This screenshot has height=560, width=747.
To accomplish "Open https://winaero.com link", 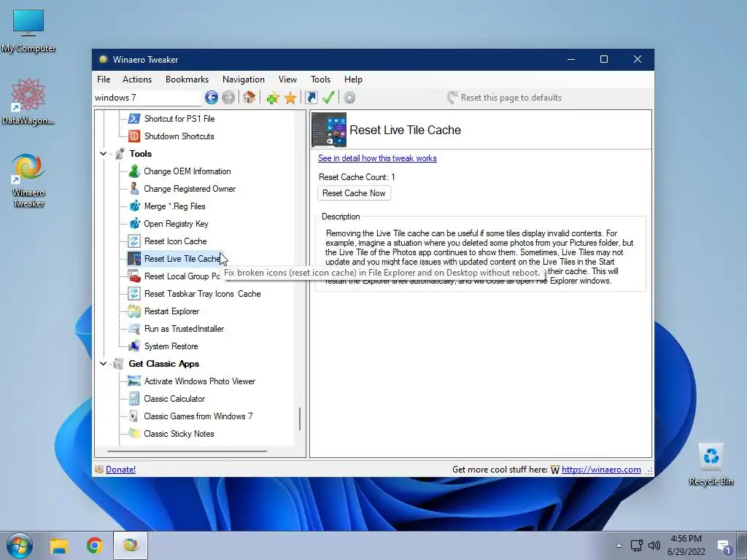I will (601, 470).
